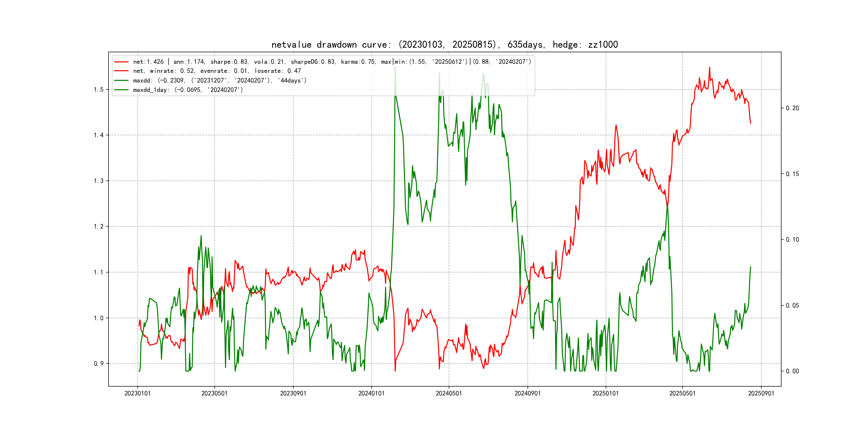Click the 20250101 x-axis date label
The height and width of the screenshot is (434, 868).
point(605,394)
